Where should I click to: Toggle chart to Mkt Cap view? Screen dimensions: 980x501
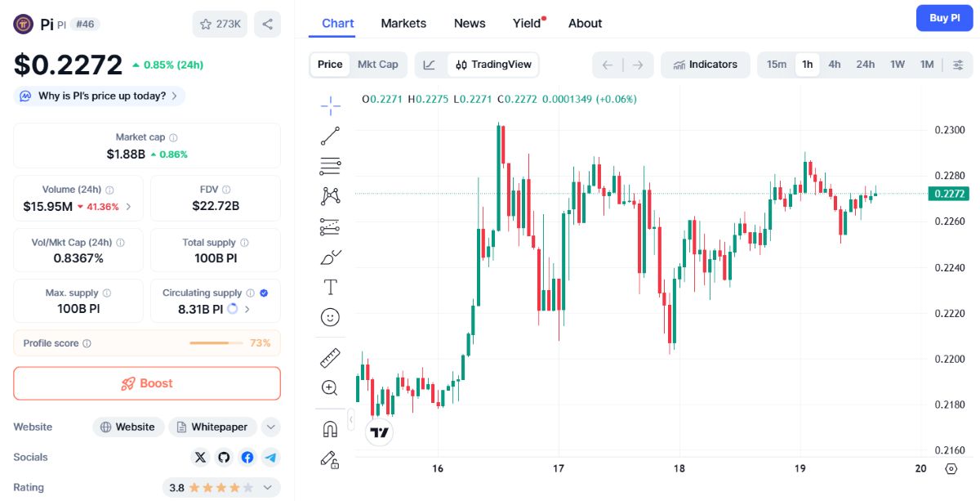(377, 65)
